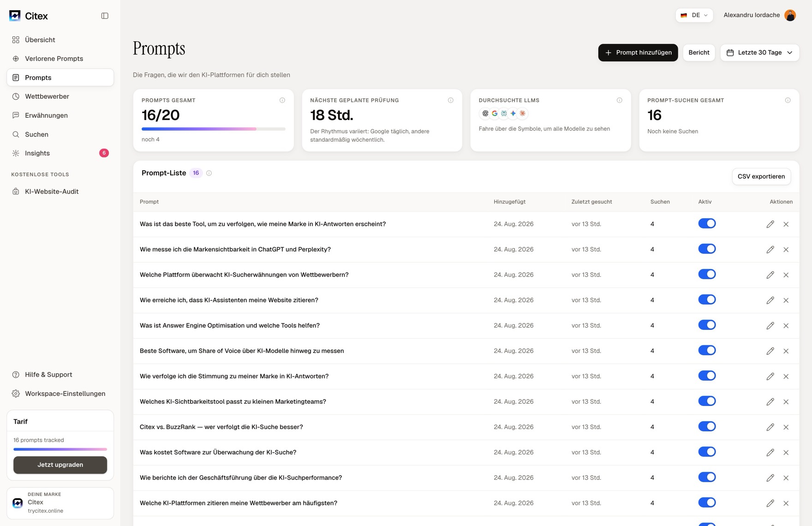The height and width of the screenshot is (526, 812).
Task: Click the Citex logo in the sidebar
Action: (28, 16)
